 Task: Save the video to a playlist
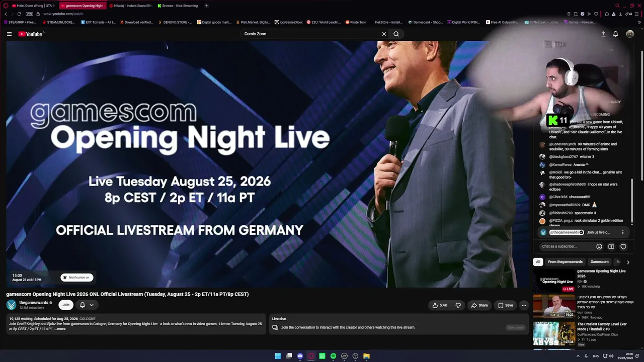506,305
